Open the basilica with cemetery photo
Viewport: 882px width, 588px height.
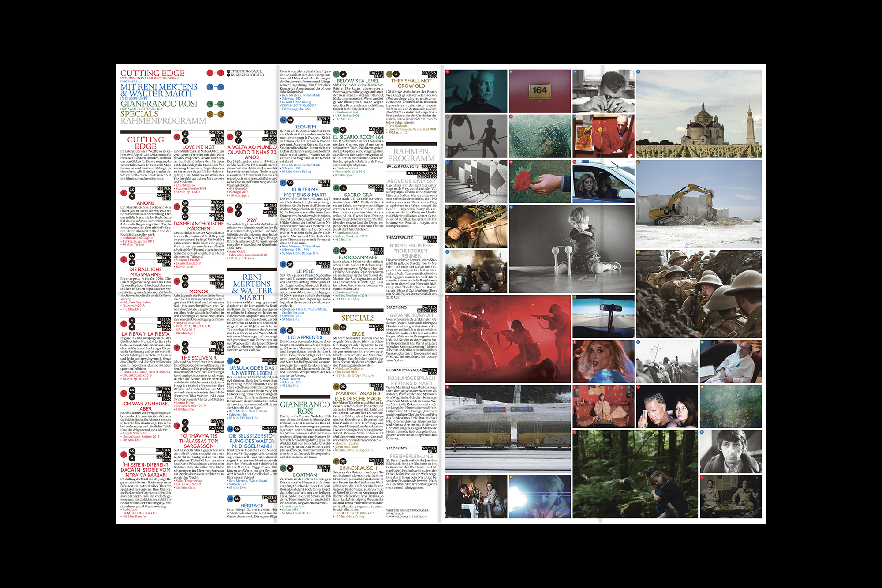pos(699,113)
